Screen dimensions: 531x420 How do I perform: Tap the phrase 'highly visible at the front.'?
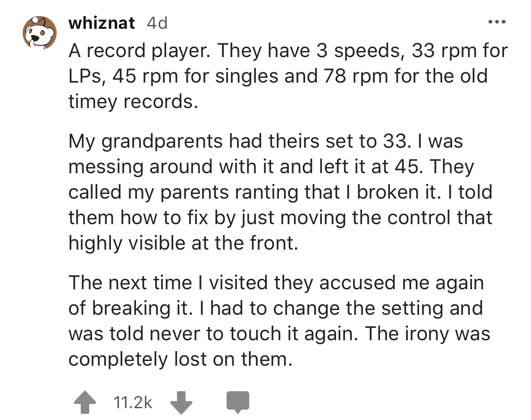(183, 243)
